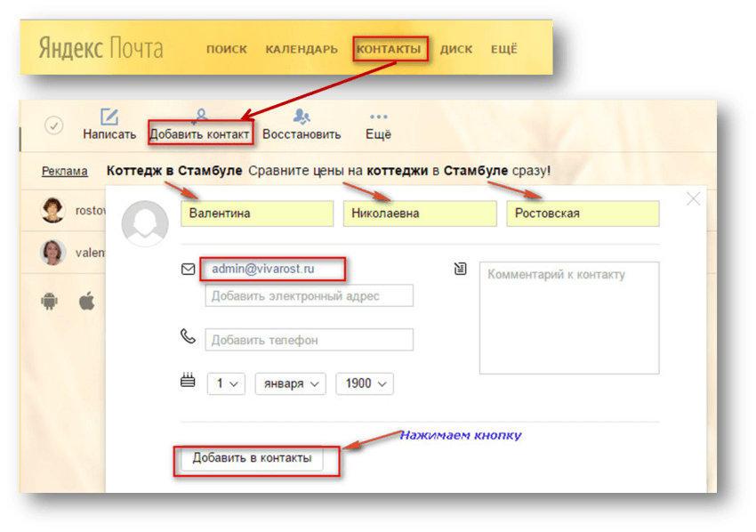
Task: Click the Написать pencil icon
Action: click(x=109, y=117)
